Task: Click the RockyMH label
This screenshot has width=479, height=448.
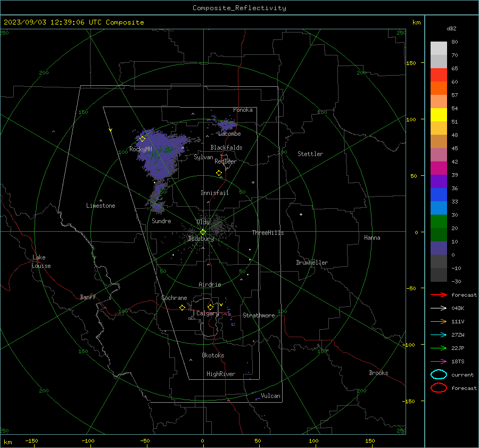Action: tap(141, 149)
